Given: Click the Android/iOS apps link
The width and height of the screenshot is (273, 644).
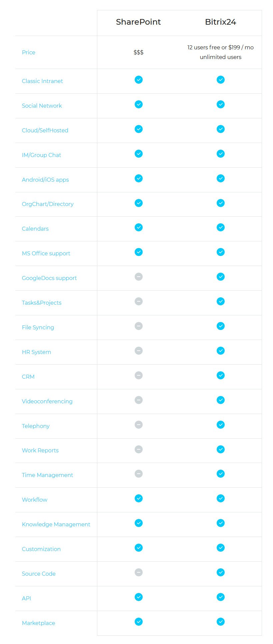Looking at the screenshot, I should point(45,180).
